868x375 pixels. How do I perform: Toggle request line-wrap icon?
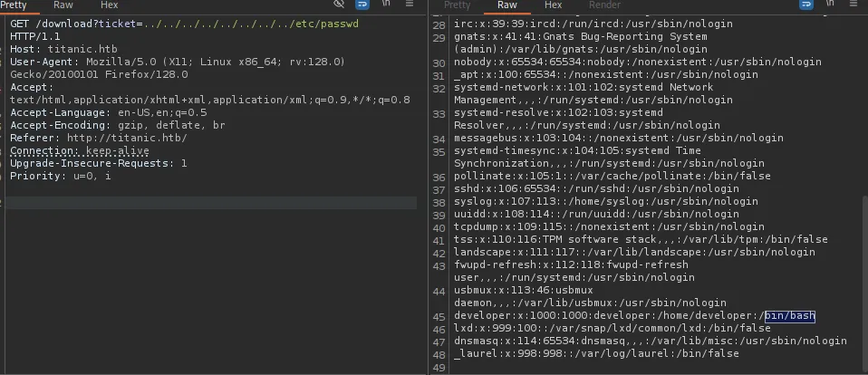pos(362,4)
